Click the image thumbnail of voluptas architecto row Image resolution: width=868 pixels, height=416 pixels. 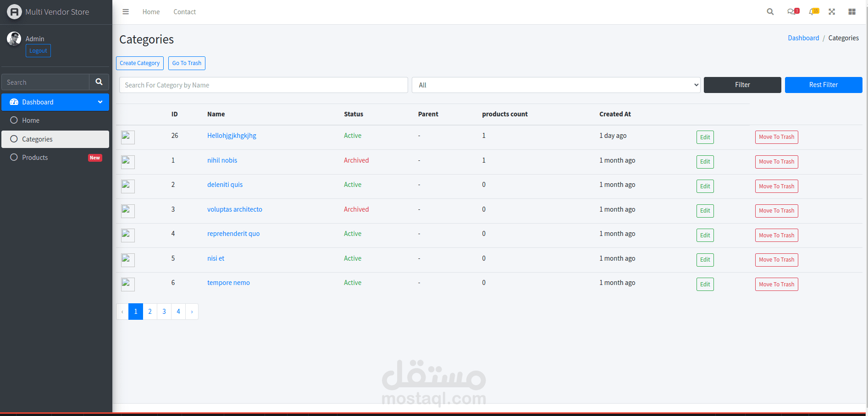(128, 211)
